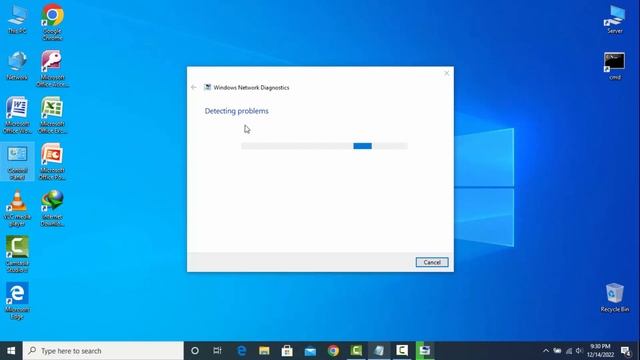Open File Explorer from the taskbar
640x360 pixels.
point(264,351)
